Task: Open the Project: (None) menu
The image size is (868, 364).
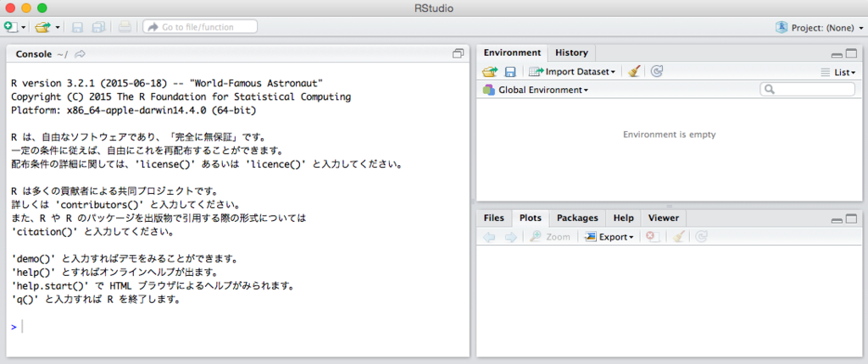Action: (826, 27)
